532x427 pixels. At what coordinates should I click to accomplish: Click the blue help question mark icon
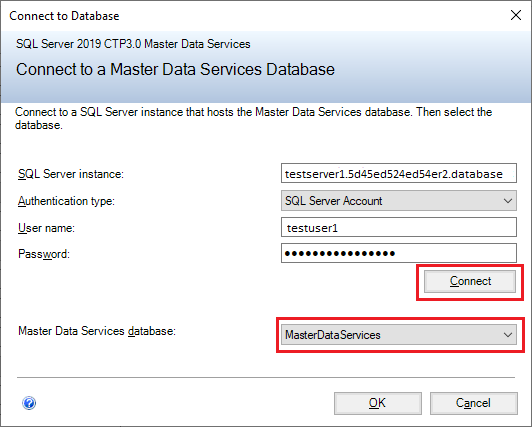(29, 403)
